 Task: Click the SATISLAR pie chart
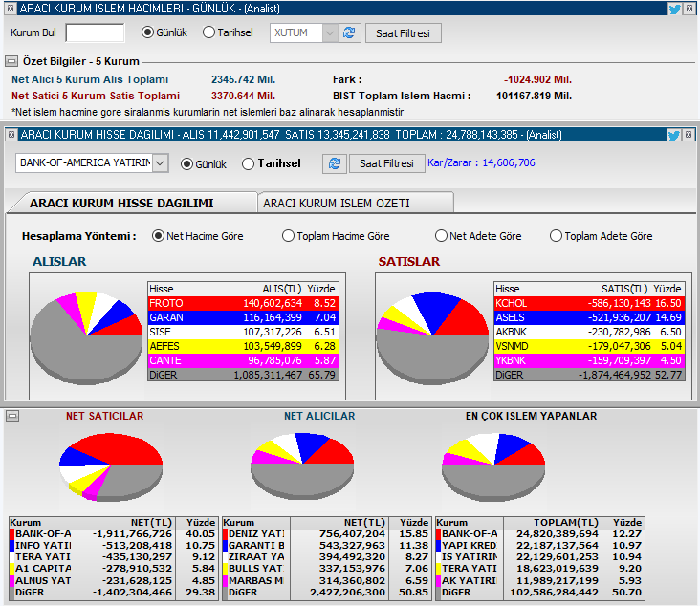coord(432,337)
